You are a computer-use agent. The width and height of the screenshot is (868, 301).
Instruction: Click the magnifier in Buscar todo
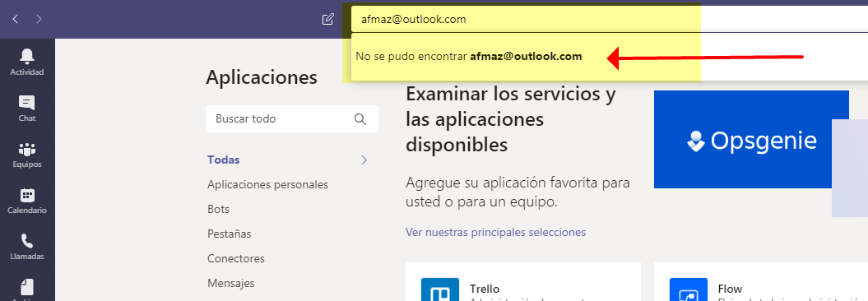(360, 119)
